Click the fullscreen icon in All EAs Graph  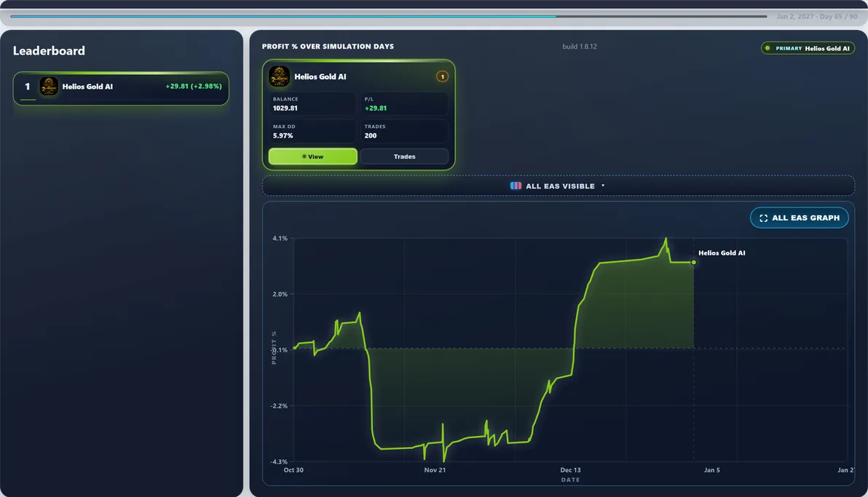pyautogui.click(x=763, y=218)
